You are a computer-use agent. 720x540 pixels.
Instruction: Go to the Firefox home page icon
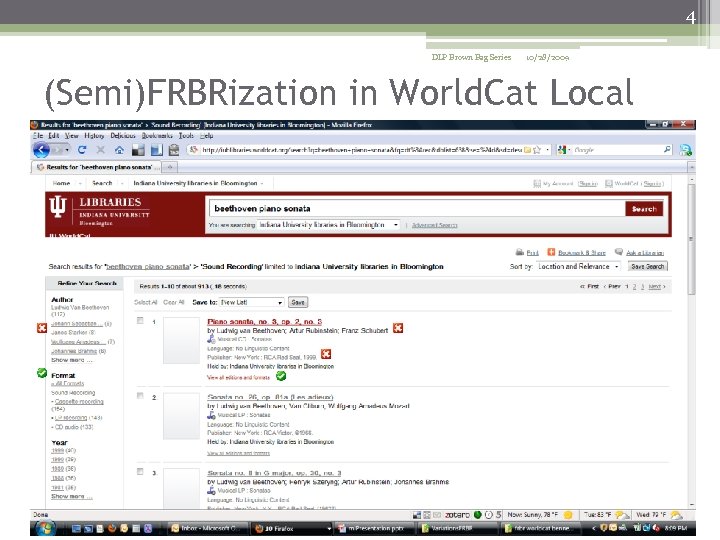click(119, 150)
